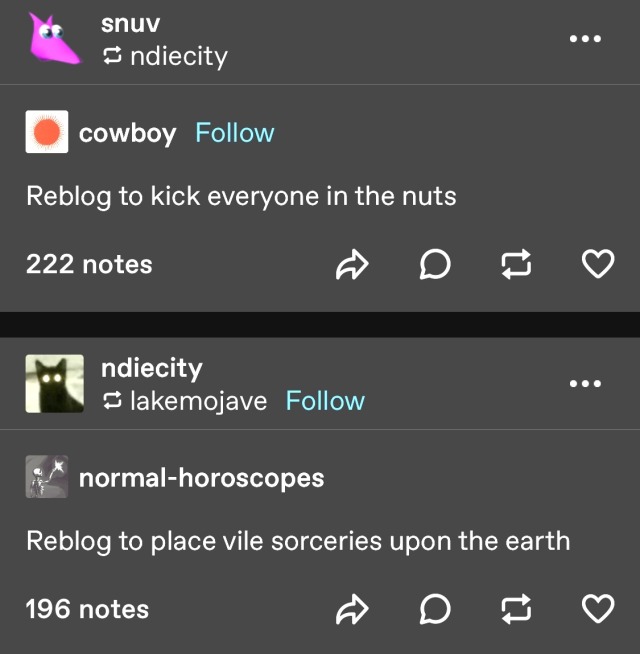This screenshot has width=640, height=654.
Task: Open replies on the 196 notes post
Action: point(435,609)
